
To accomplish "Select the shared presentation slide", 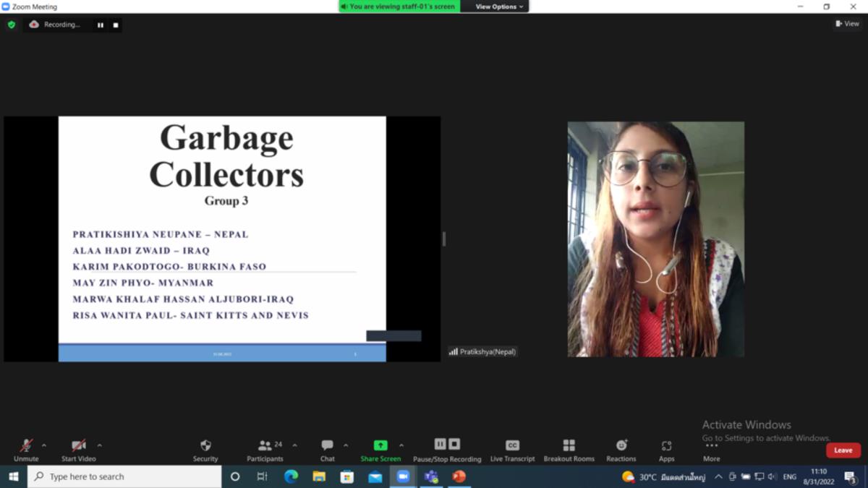I will [222, 239].
